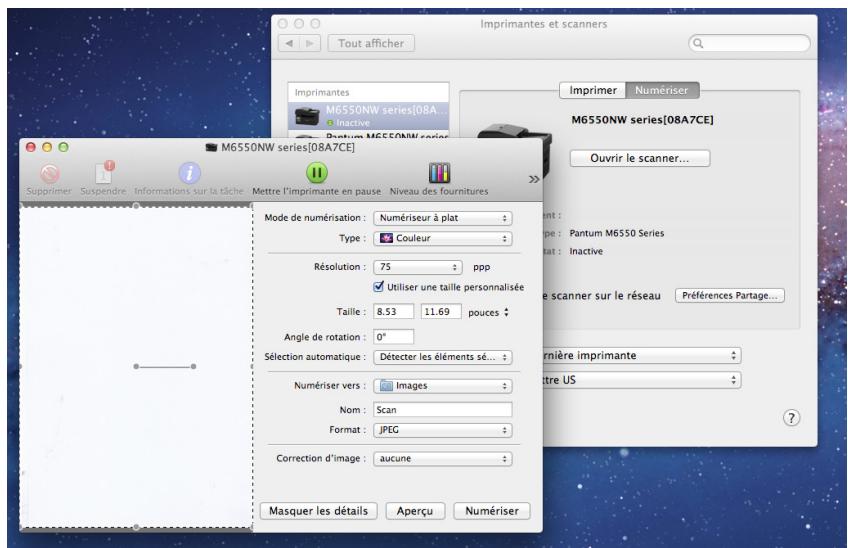
Task: Click the Aperçu button
Action: click(x=414, y=510)
